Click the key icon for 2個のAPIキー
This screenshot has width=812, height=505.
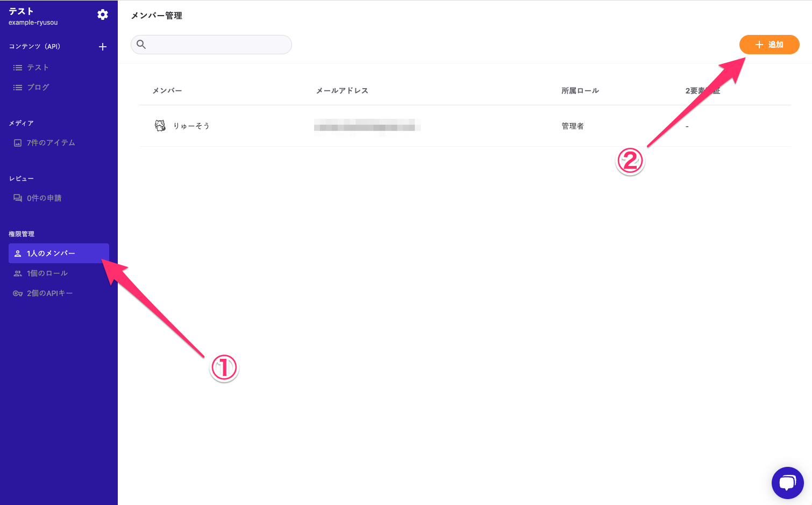coord(18,293)
